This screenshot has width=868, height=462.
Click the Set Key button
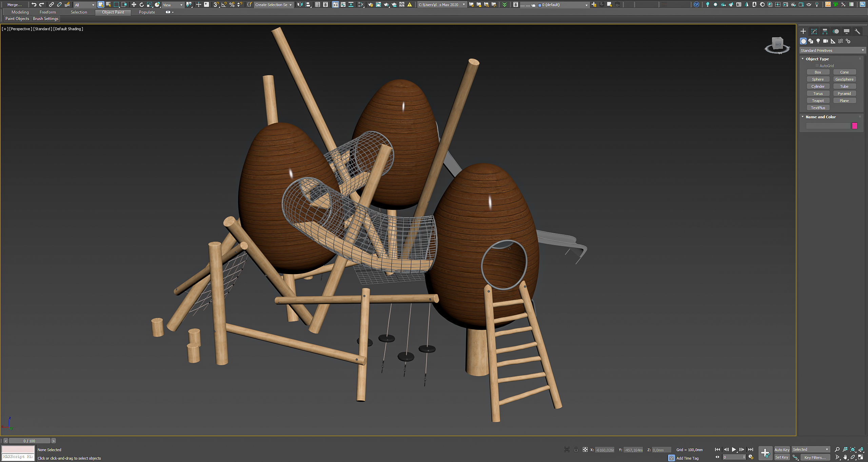click(782, 457)
